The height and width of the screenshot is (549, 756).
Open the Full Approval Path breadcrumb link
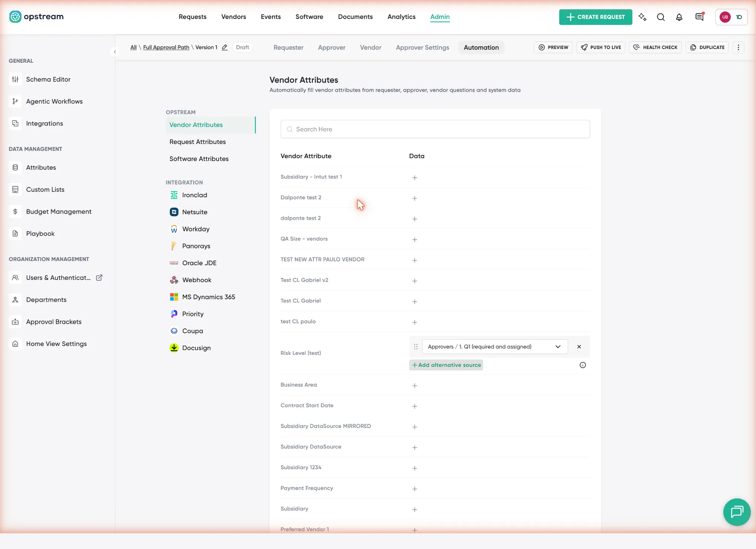tap(166, 48)
